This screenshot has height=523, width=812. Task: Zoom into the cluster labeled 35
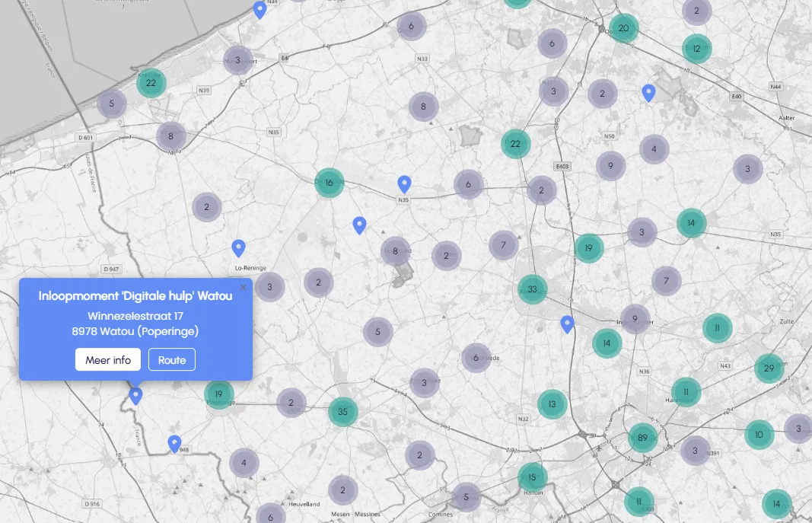tap(342, 412)
